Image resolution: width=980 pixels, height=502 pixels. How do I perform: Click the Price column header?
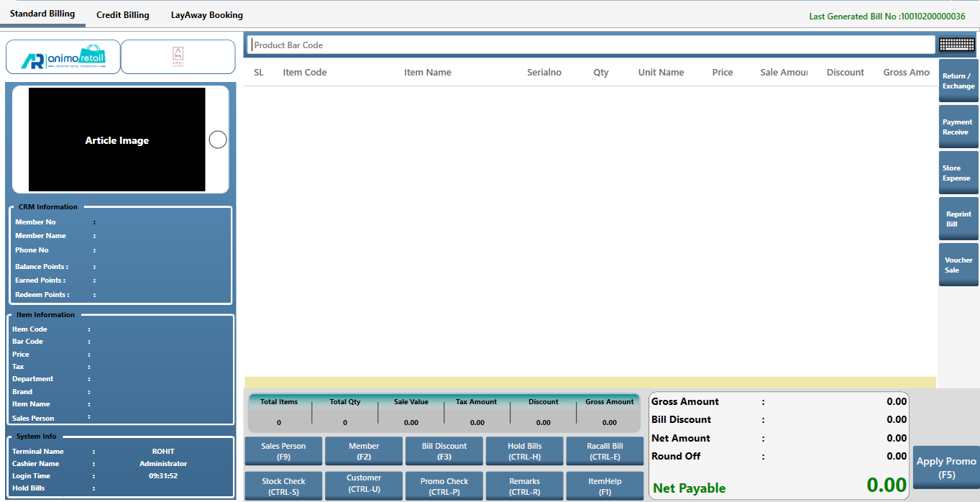tap(723, 72)
